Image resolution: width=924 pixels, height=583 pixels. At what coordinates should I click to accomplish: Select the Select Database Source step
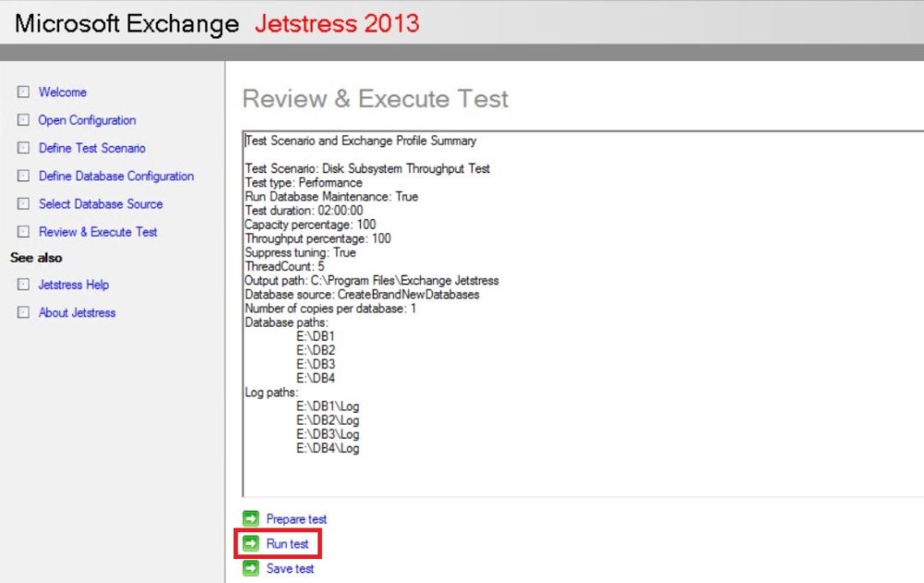100,205
